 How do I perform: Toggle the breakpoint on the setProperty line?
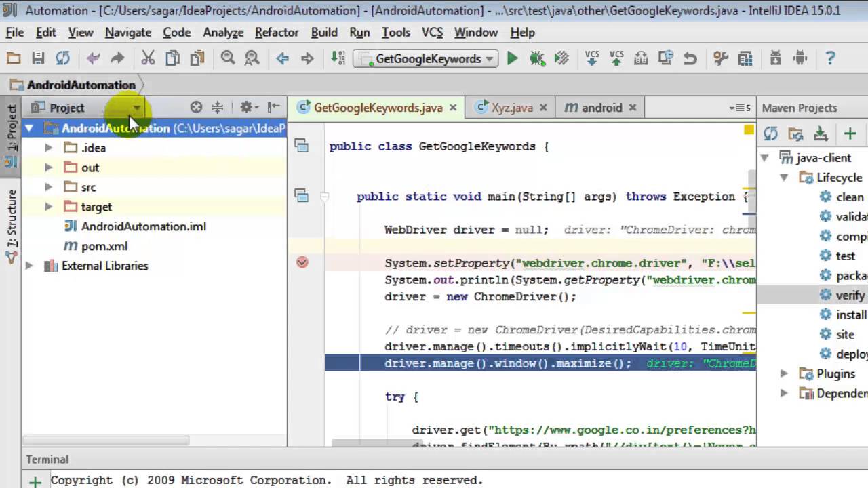click(x=302, y=262)
